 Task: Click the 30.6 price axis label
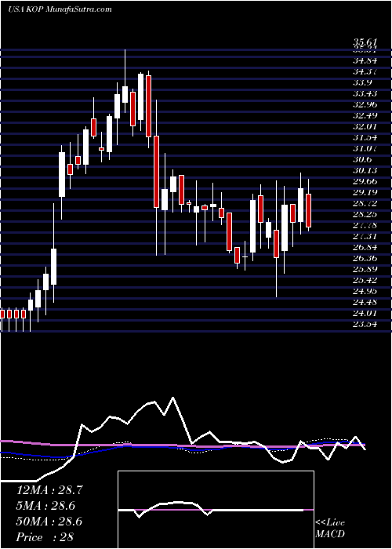click(x=363, y=160)
